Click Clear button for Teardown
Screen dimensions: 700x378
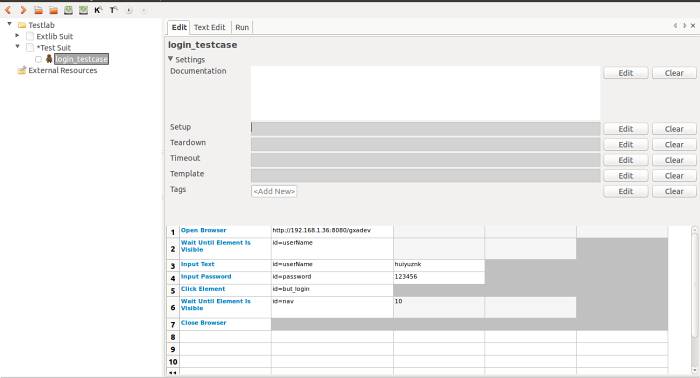click(x=674, y=145)
